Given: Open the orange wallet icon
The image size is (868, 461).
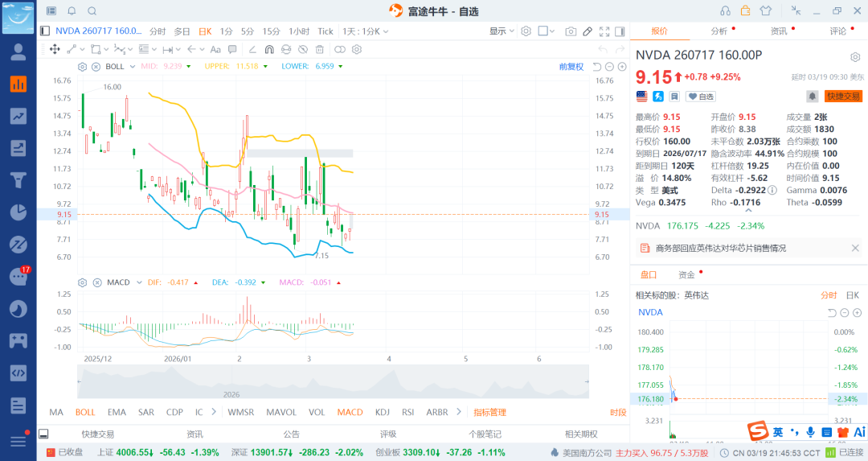Looking at the screenshot, I should (x=745, y=10).
